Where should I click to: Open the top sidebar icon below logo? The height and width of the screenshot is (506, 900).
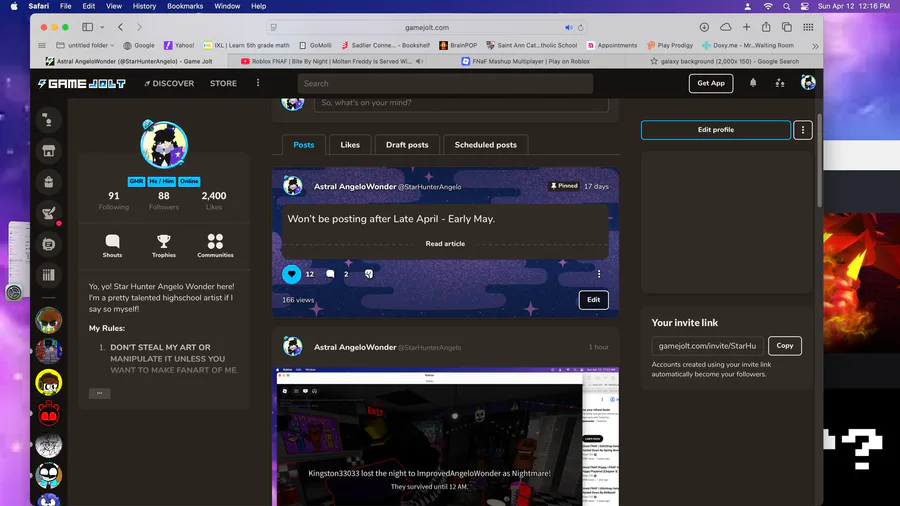(x=49, y=120)
